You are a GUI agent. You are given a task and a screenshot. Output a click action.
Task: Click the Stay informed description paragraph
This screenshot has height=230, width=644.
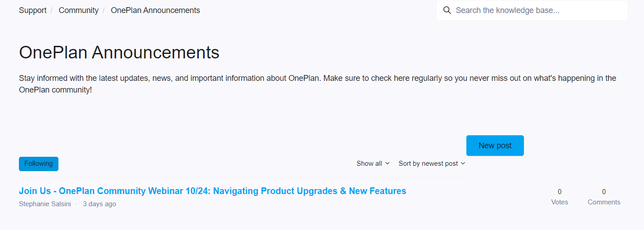318,84
